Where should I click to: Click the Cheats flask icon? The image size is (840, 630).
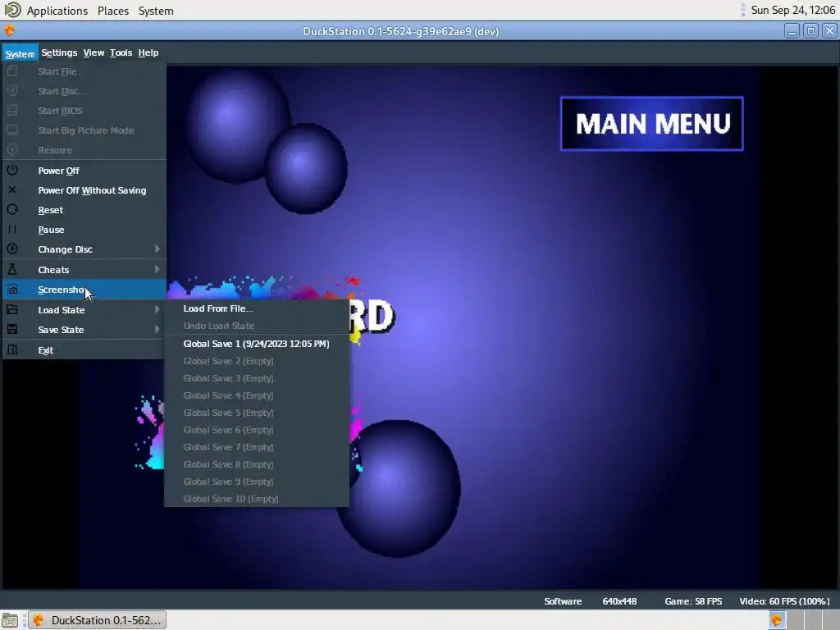12,269
